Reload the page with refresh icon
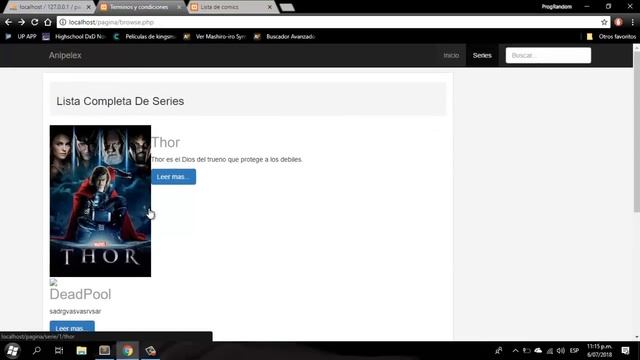The width and height of the screenshot is (640, 360). [35, 22]
